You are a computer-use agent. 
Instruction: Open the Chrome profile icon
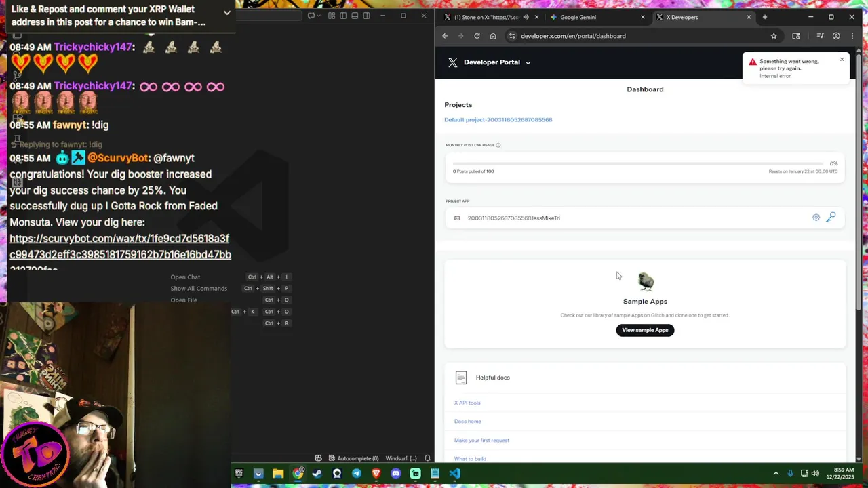[836, 36]
